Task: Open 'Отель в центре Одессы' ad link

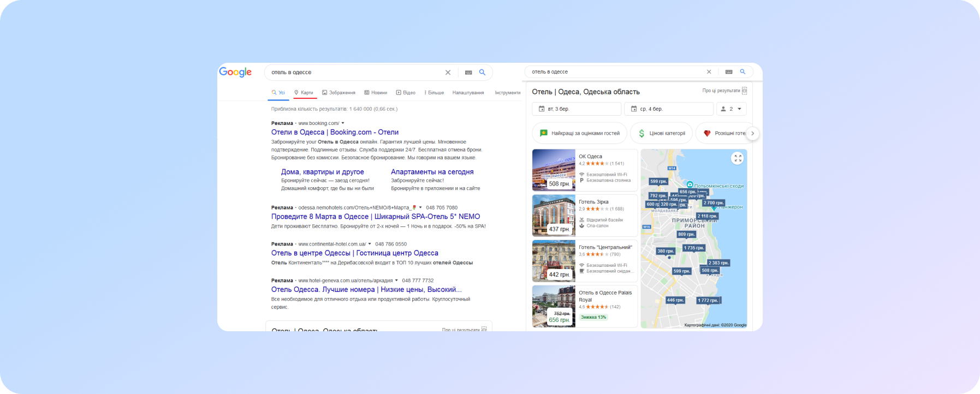Action: [355, 253]
